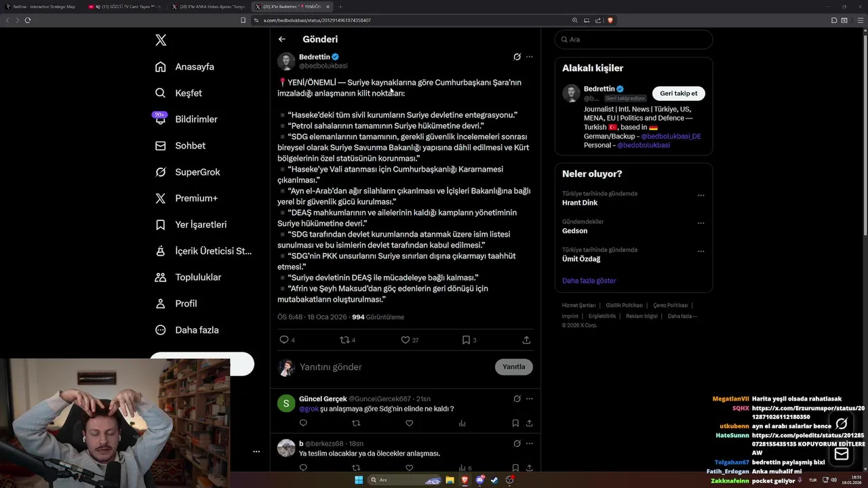The width and height of the screenshot is (868, 488).
Task: Open Discord from taskbar
Action: click(480, 480)
